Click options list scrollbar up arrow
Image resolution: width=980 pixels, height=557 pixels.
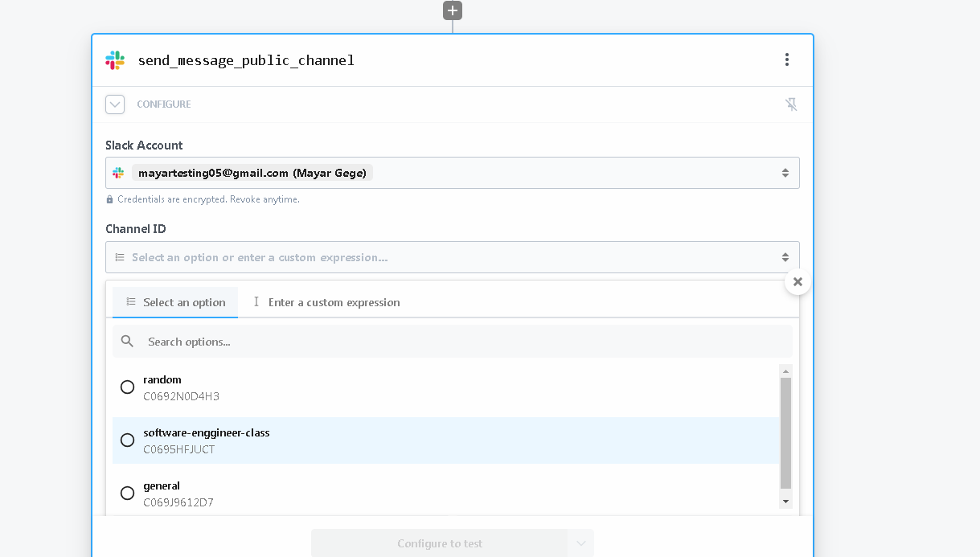point(786,371)
